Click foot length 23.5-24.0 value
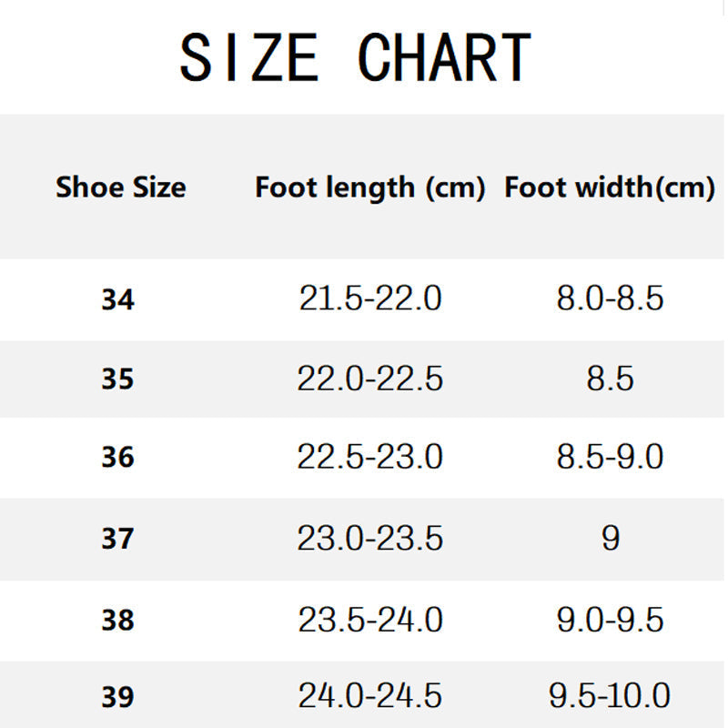This screenshot has width=728, height=728. point(369,619)
